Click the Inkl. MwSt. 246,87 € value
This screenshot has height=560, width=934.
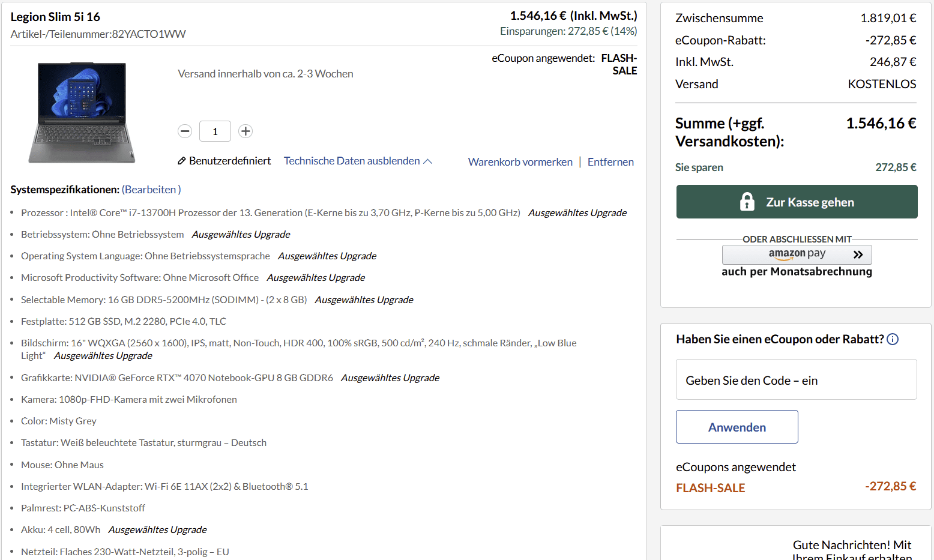tap(893, 62)
